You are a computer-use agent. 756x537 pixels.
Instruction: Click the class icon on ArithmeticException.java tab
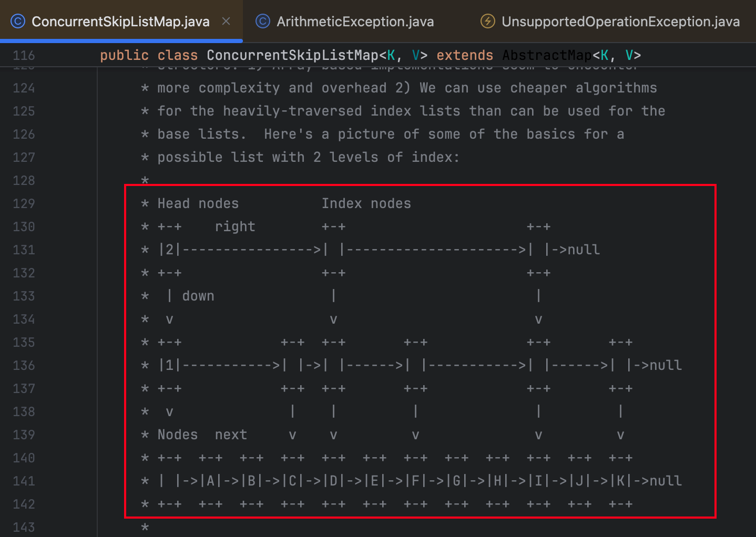262,22
